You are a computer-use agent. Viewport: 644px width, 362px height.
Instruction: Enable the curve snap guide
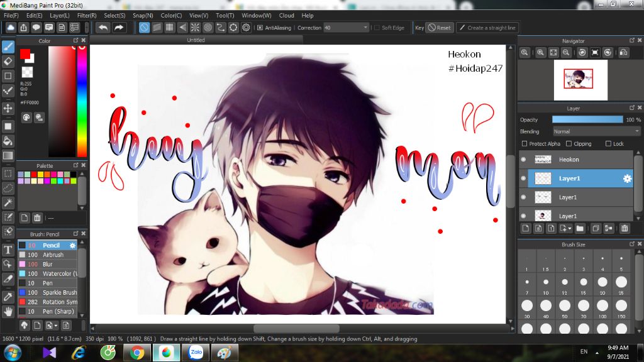[221, 28]
